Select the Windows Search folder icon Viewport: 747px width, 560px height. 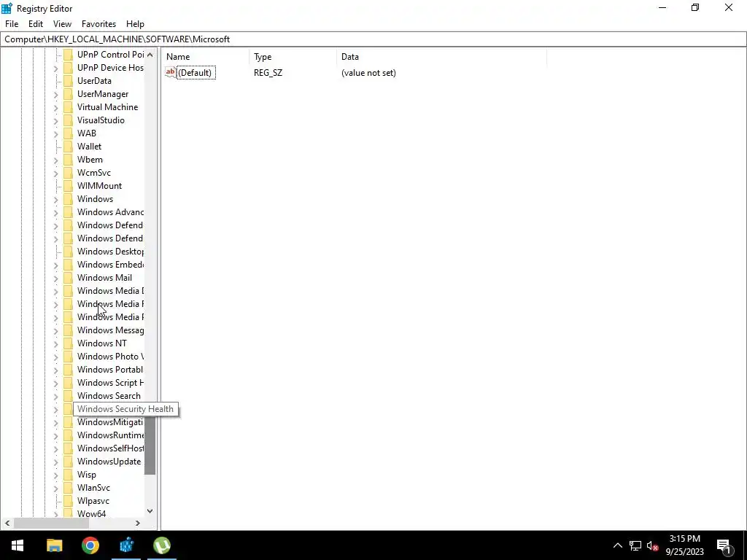tap(68, 396)
